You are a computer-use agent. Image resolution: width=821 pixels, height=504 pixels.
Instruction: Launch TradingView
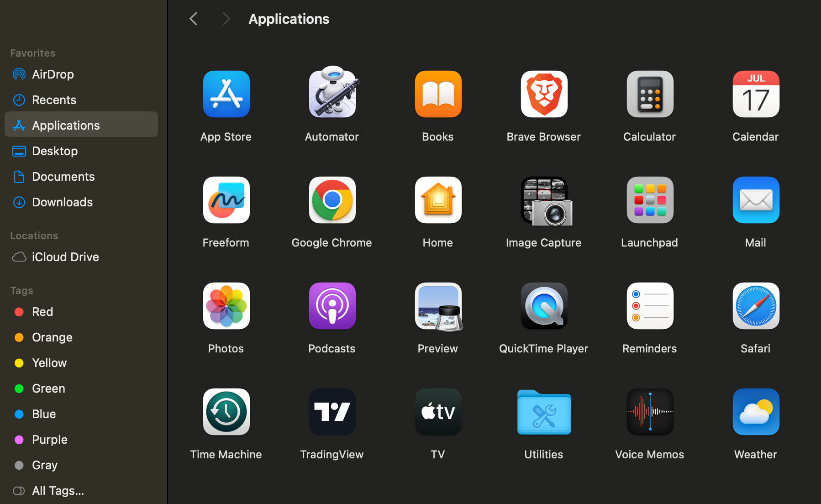point(332,412)
